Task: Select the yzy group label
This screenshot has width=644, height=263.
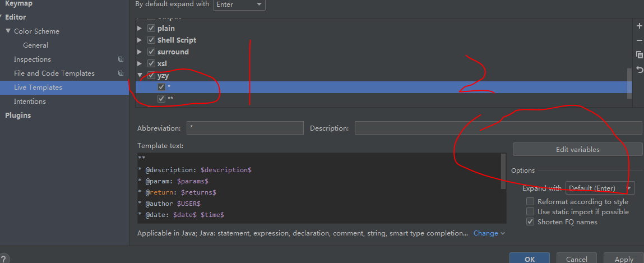Action: tap(163, 76)
